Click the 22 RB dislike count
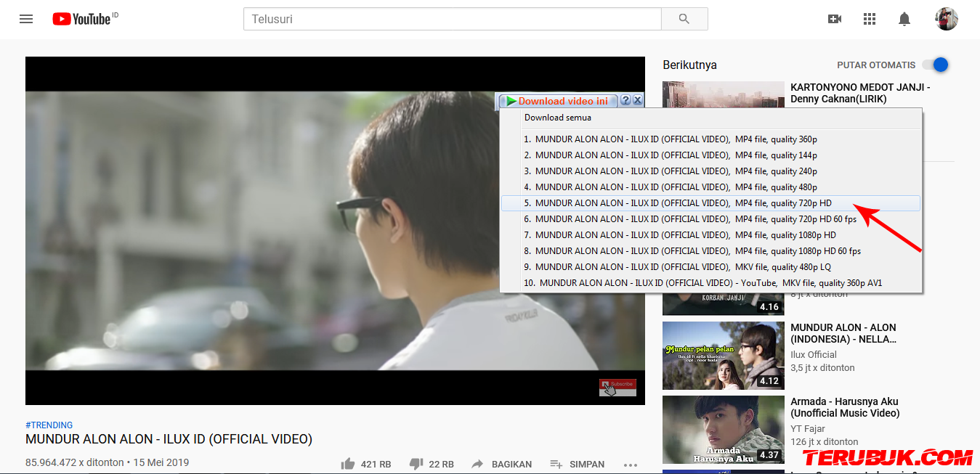This screenshot has height=474, width=980. [442, 465]
